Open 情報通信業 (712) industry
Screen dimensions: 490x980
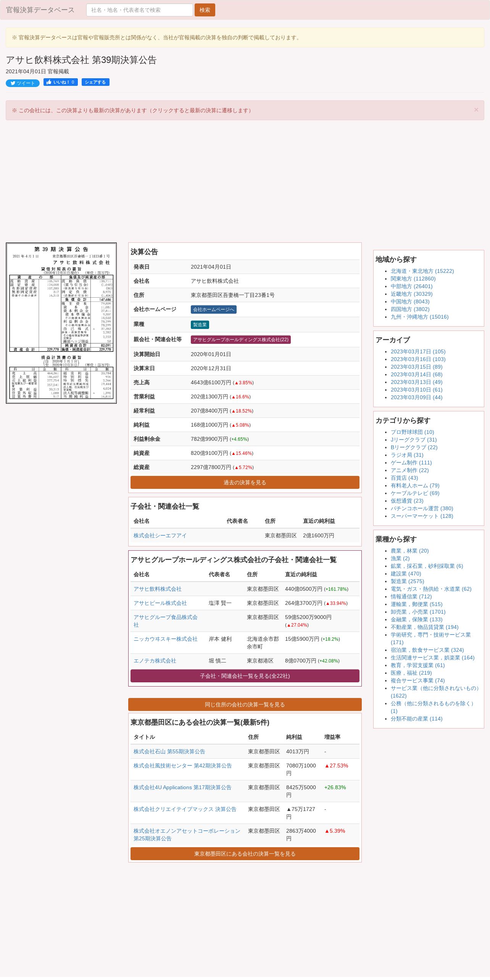(411, 596)
